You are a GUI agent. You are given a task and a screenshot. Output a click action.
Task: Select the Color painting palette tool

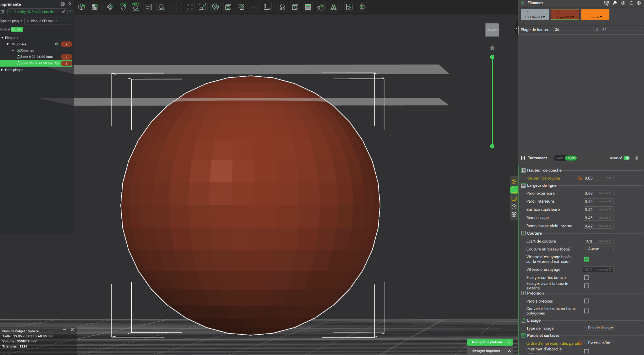(x=321, y=7)
